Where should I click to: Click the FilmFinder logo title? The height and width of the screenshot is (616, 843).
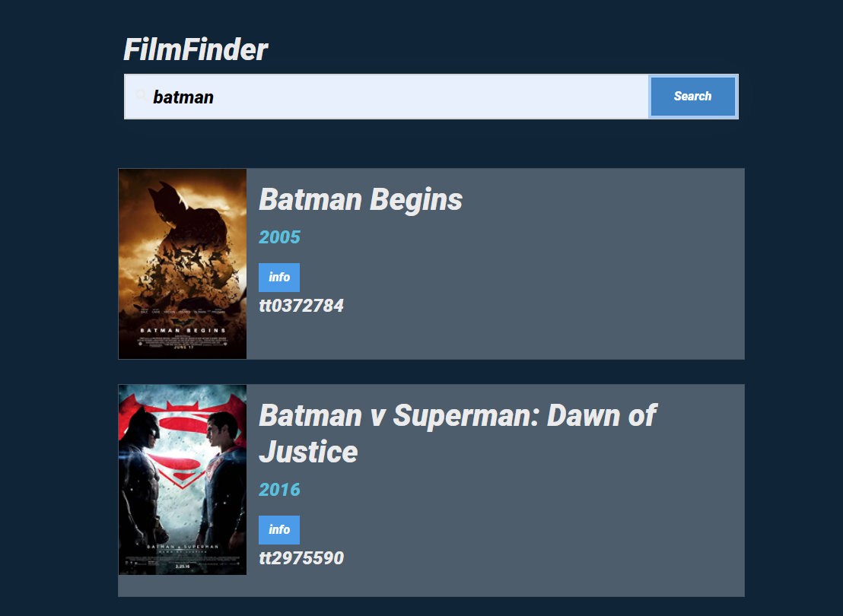click(x=196, y=50)
